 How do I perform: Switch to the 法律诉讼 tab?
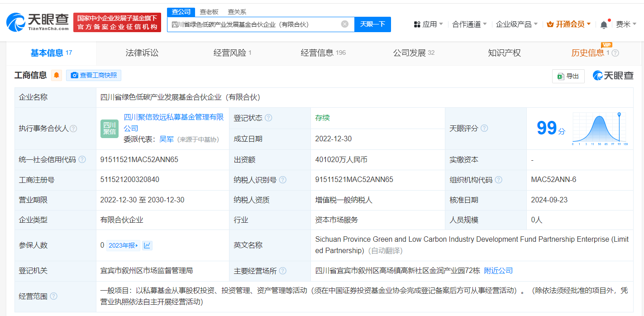[x=142, y=53]
